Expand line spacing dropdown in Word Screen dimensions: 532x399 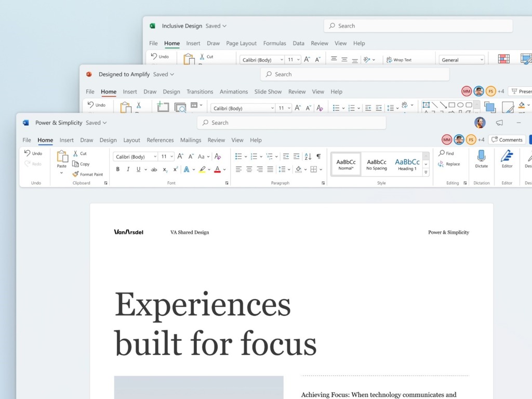click(289, 169)
